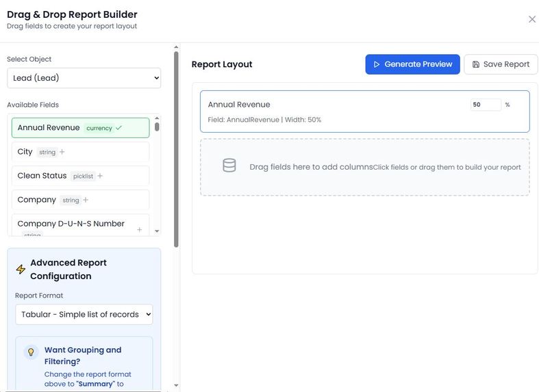Viewport: 539px width, 392px height.
Task: Click the Report Layout heading
Action: pyautogui.click(x=222, y=64)
